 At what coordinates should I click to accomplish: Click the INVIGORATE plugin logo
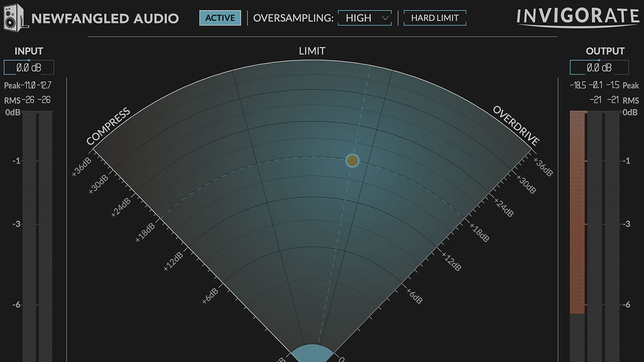(578, 17)
